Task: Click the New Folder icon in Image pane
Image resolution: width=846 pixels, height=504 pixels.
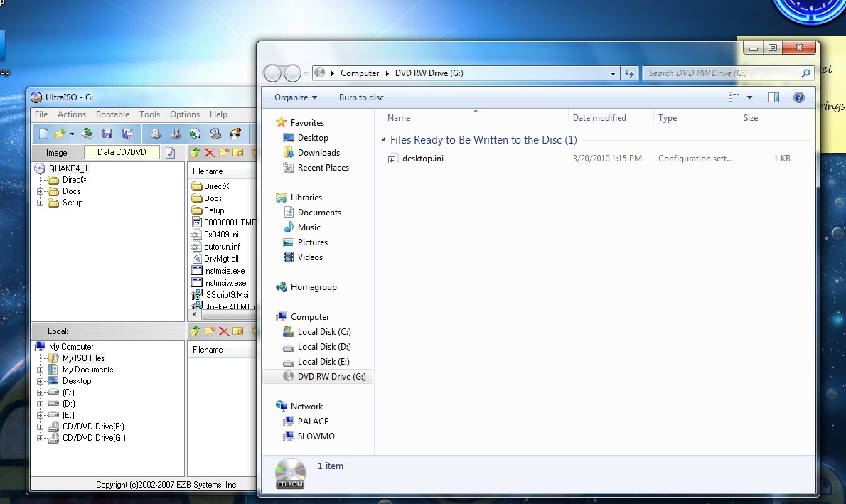Action: coord(223,153)
